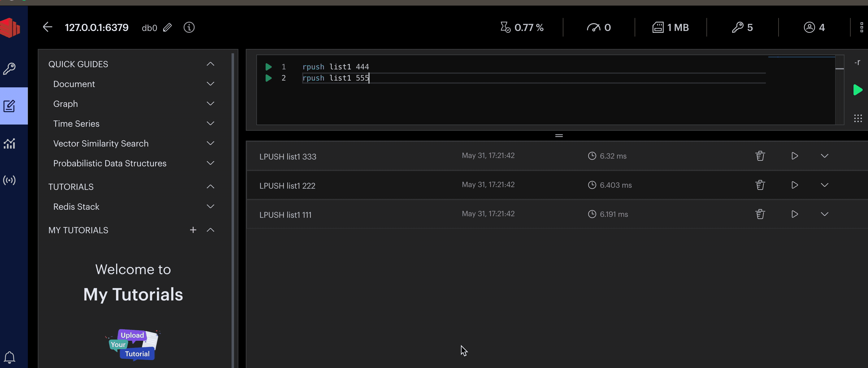Screen dimensions: 868x368
Task: Go back using the left arrow
Action: click(47, 27)
